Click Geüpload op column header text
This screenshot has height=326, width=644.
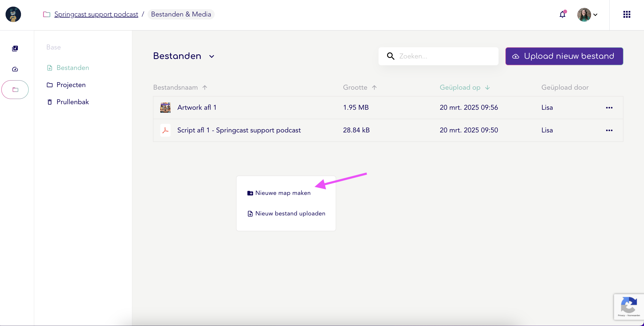click(460, 87)
